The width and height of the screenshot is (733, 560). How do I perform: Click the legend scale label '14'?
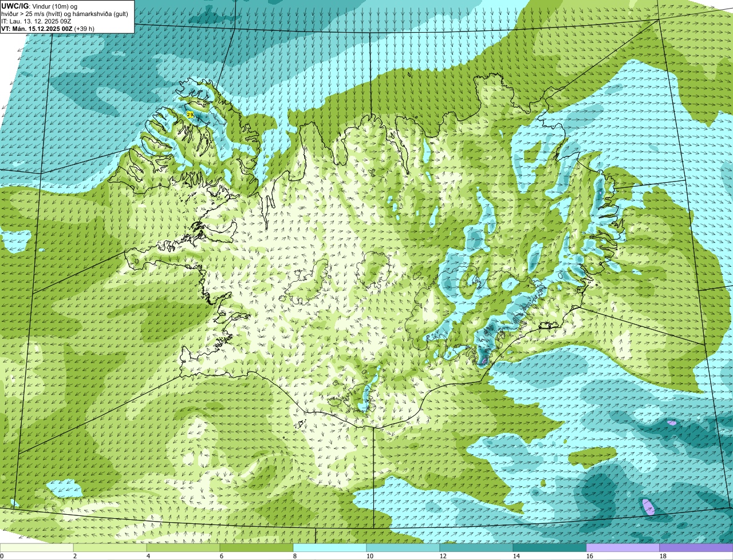517,556
